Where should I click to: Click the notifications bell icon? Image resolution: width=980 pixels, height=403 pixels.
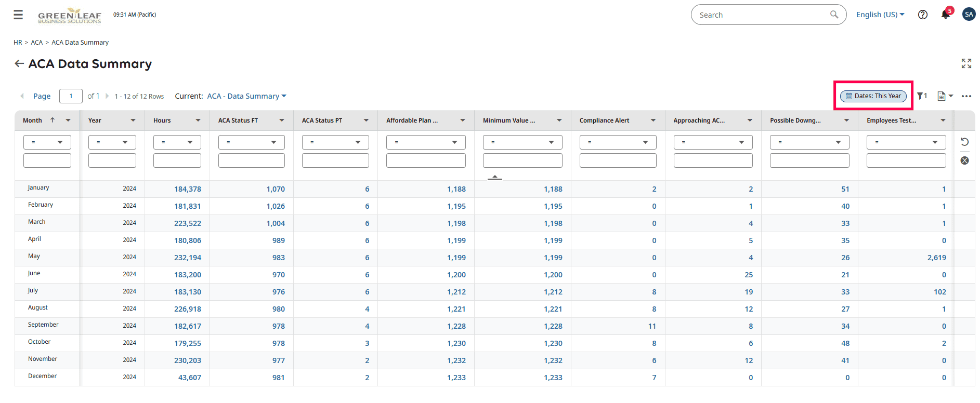coord(946,15)
